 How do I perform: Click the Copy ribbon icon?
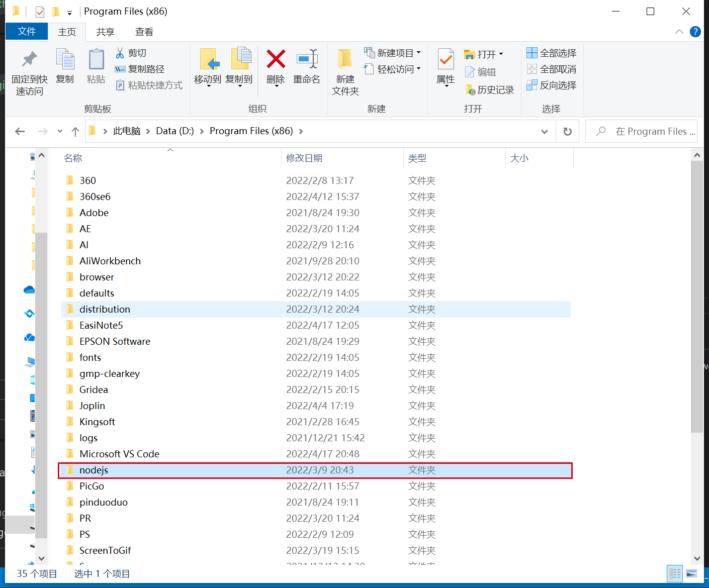[x=65, y=66]
